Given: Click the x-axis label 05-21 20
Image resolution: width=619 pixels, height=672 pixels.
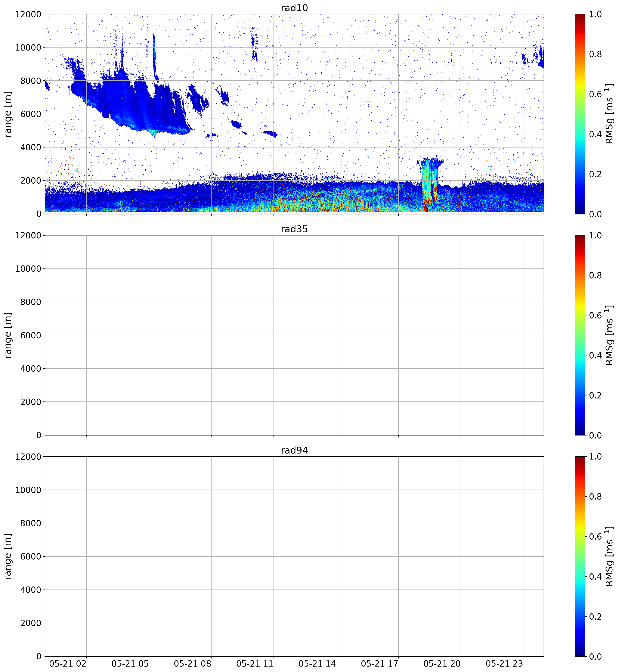Looking at the screenshot, I should click(x=442, y=664).
